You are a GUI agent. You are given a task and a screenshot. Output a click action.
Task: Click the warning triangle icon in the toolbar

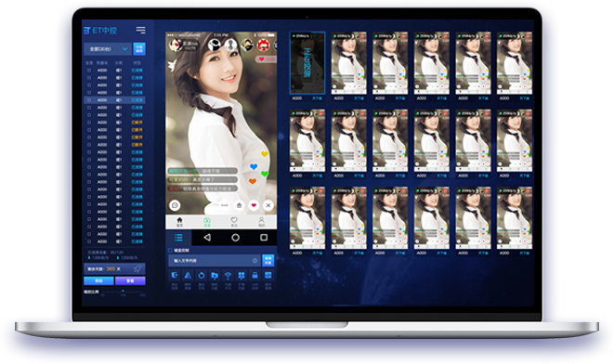(x=188, y=276)
